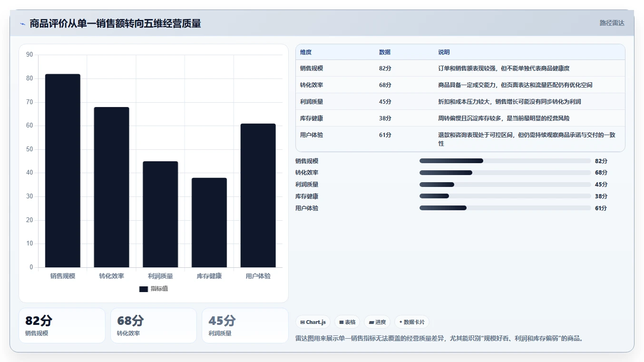
Task: Click the 路径雷达 label in header
Action: 612,23
